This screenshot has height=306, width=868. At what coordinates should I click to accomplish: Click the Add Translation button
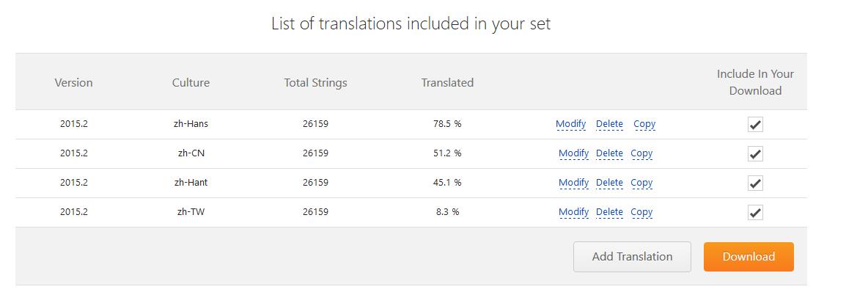click(x=632, y=257)
